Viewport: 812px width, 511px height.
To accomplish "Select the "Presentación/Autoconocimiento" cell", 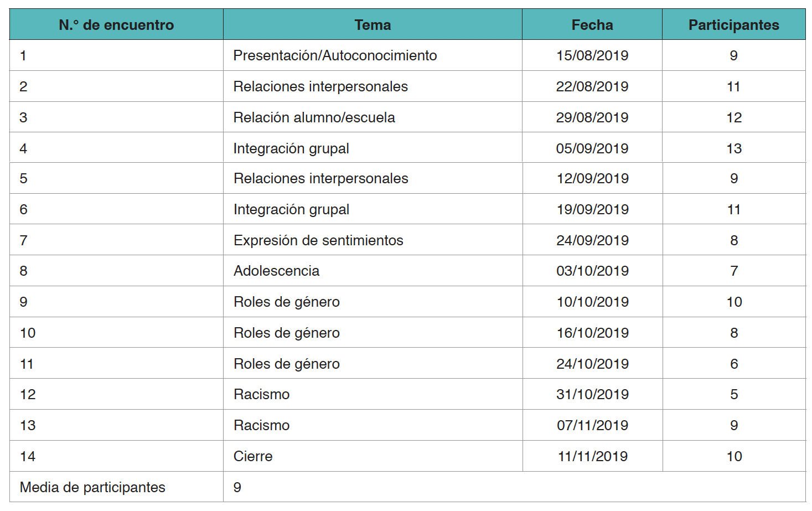I will coord(335,55).
